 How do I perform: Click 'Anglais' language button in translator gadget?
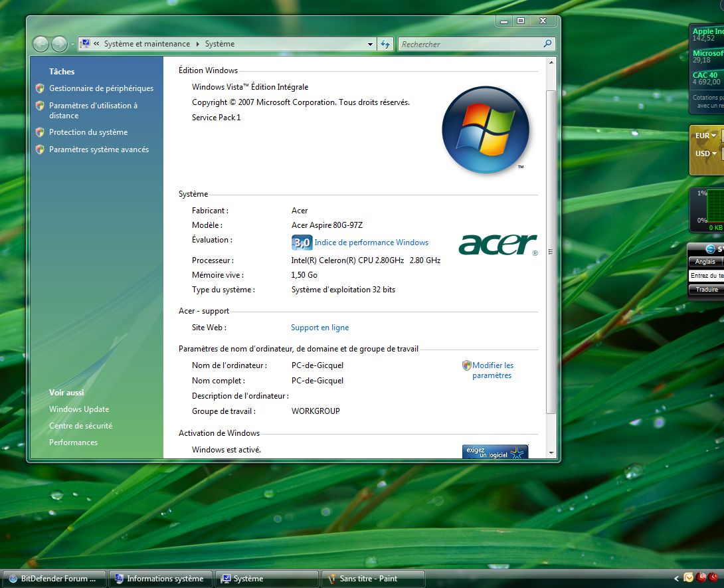point(705,261)
